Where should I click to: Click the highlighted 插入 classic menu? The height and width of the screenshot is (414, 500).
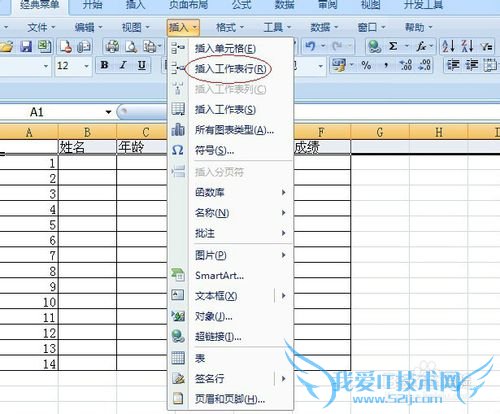(x=183, y=27)
